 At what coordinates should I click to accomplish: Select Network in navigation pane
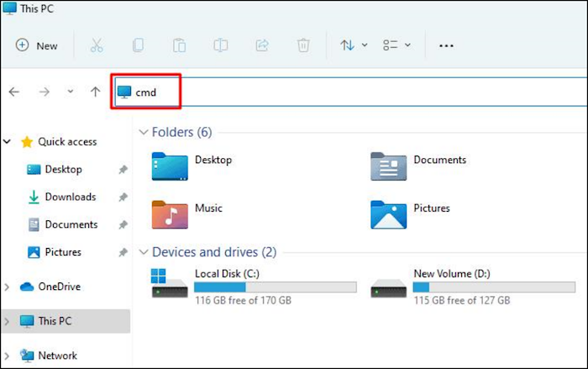57,356
